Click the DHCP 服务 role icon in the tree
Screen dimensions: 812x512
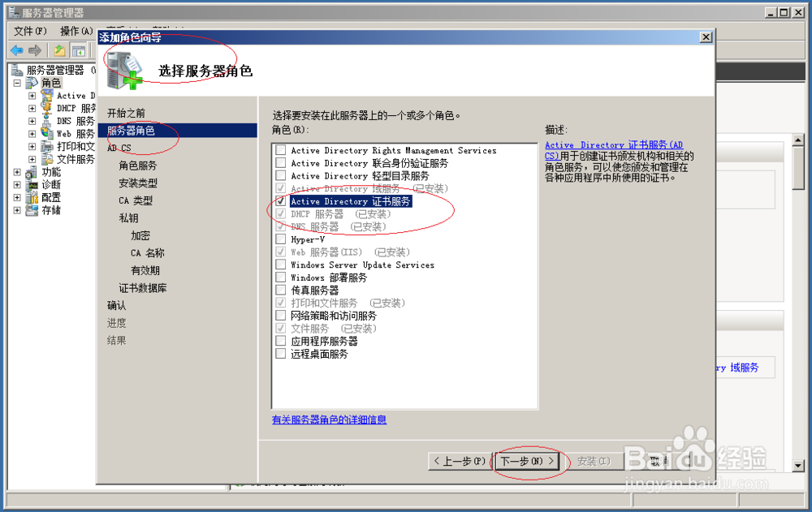pyautogui.click(x=47, y=108)
